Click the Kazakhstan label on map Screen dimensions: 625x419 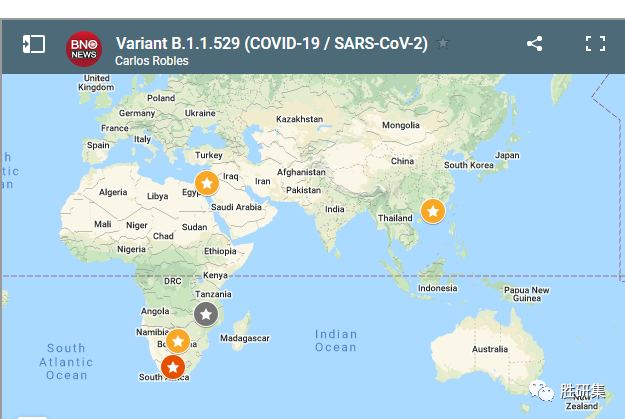(299, 119)
